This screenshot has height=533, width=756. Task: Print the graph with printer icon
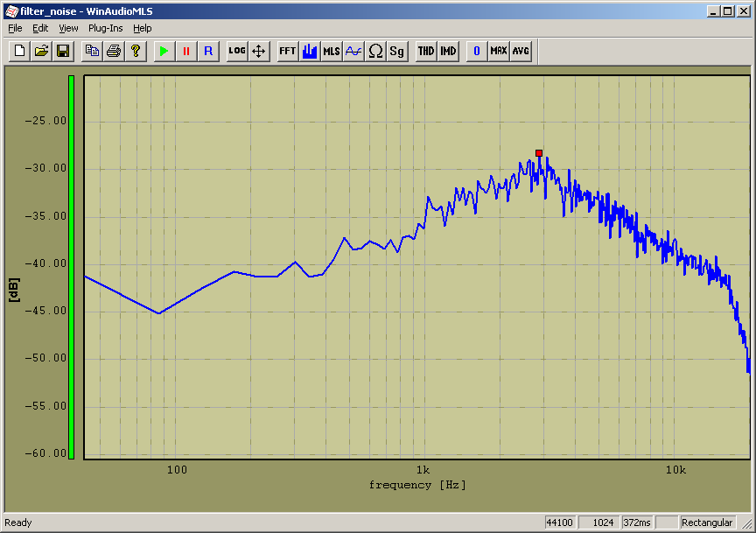113,51
